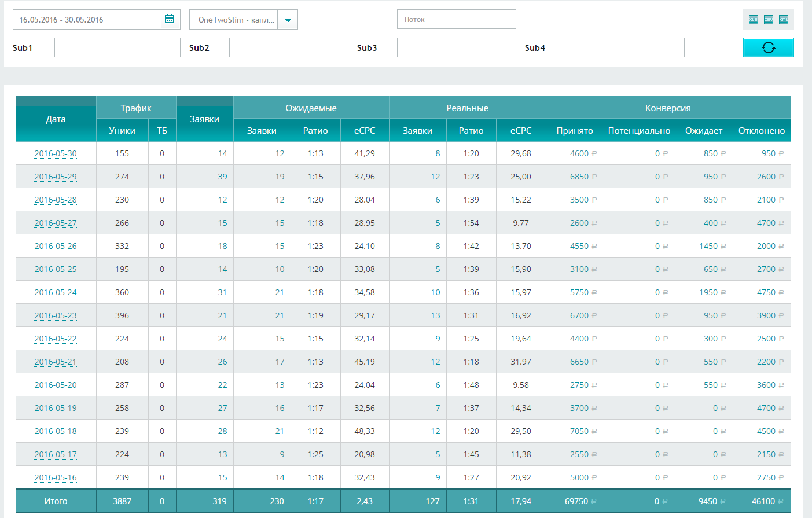Click accepted amount 7050 for 2016-05-18
The width and height of the screenshot is (812, 518).
click(x=579, y=431)
